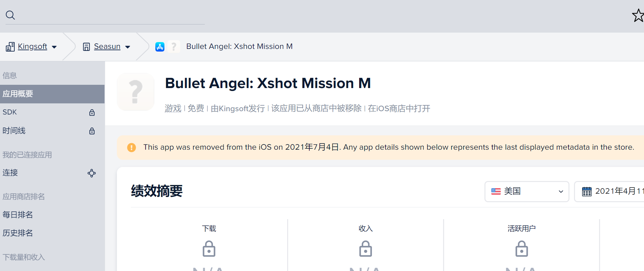The image size is (644, 271).
Task: Click the connect icon beside 连接
Action: [92, 173]
